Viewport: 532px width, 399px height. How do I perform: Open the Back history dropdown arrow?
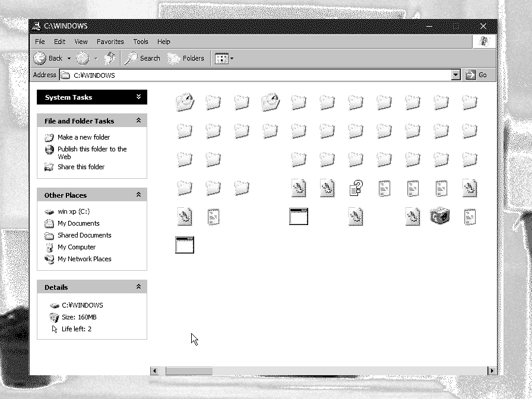coord(69,58)
